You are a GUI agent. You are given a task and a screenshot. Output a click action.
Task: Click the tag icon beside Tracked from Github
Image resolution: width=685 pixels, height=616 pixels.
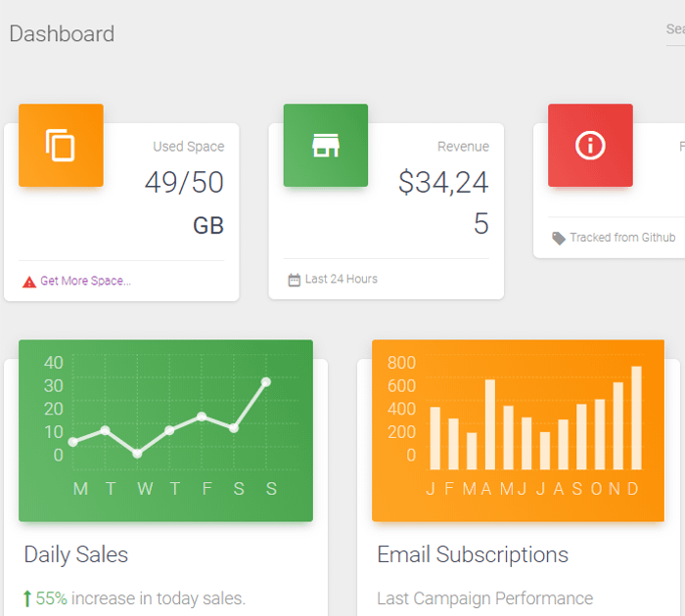tap(559, 238)
